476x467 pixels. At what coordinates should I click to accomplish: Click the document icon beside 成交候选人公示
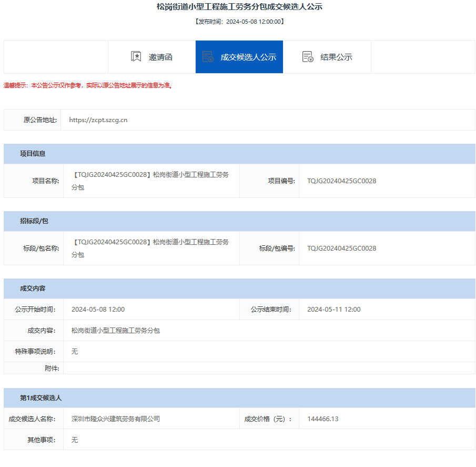208,57
